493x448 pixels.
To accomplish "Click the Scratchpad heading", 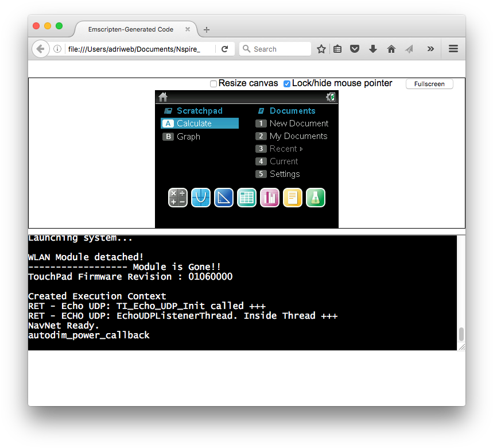I will click(200, 111).
